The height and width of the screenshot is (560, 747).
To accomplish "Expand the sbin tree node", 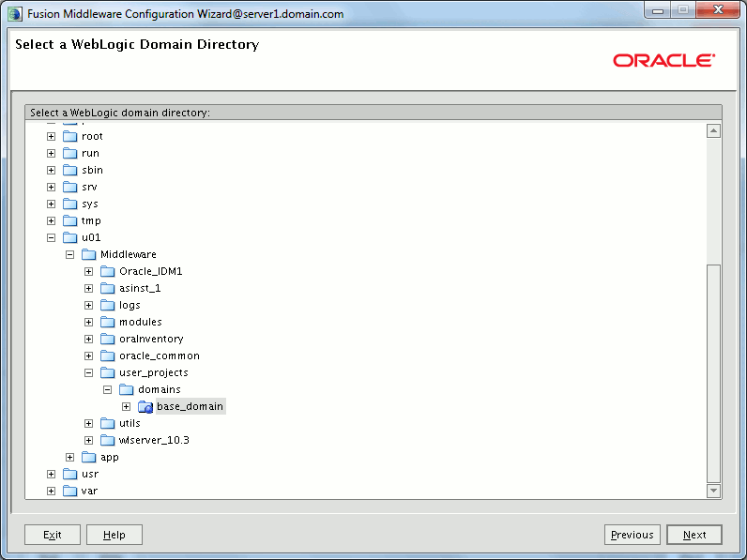I will 51,170.
